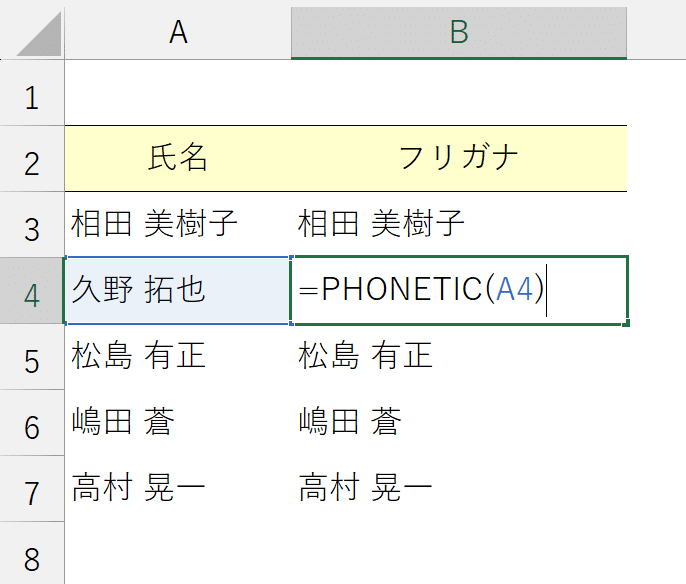The image size is (686, 584).
Task: Click the フリガナ header cell
Action: tap(459, 159)
